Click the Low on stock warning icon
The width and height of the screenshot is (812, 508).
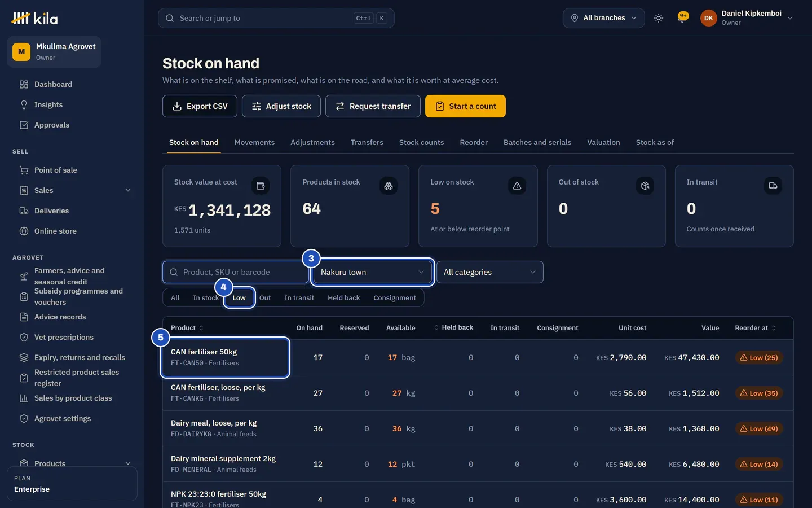(x=517, y=186)
